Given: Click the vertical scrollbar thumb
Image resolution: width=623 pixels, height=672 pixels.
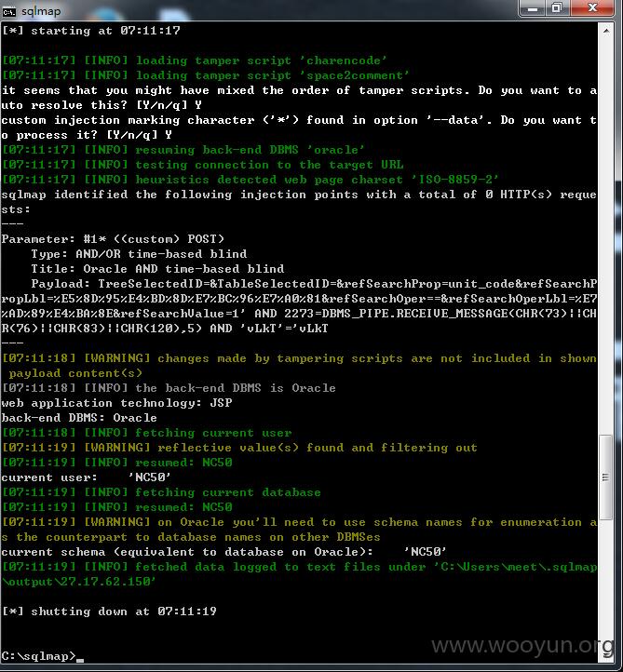Looking at the screenshot, I should [605, 477].
